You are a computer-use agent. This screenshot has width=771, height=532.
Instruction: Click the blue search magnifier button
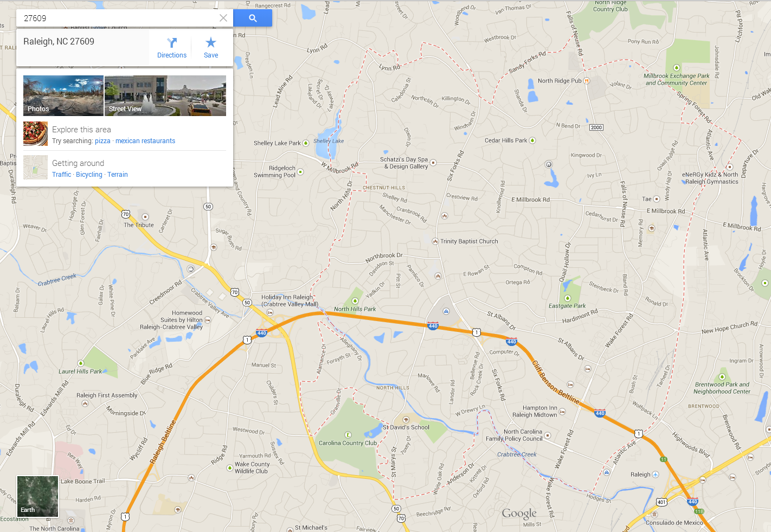pos(253,18)
